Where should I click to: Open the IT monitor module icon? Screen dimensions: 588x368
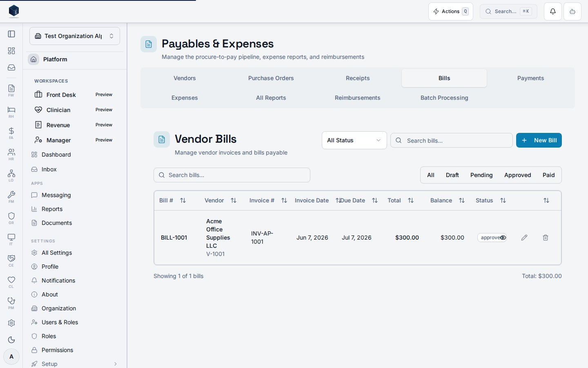[x=11, y=239]
